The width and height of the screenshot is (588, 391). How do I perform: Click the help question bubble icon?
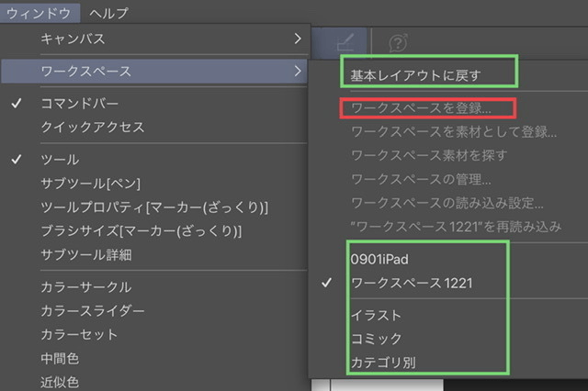[398, 42]
